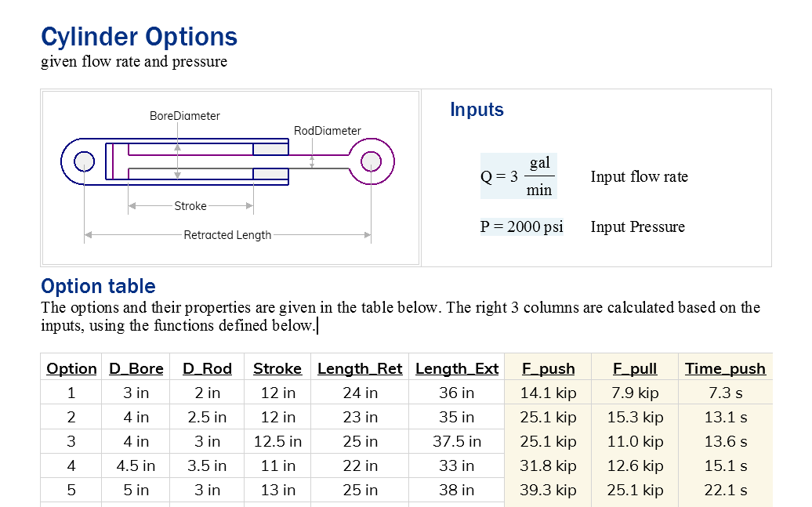Select the 14.1 kip F_push cell
The height and width of the screenshot is (507, 812).
pos(548,393)
